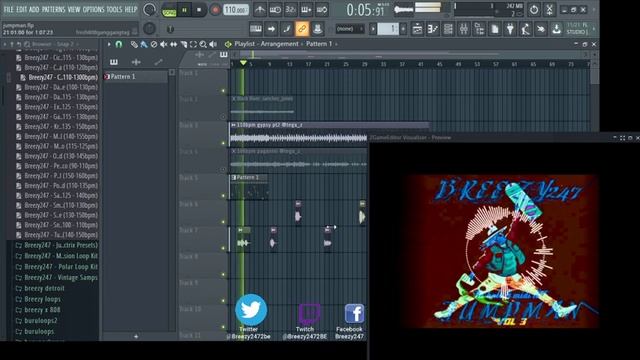Select Pattern 1 in the picker list

[136, 76]
